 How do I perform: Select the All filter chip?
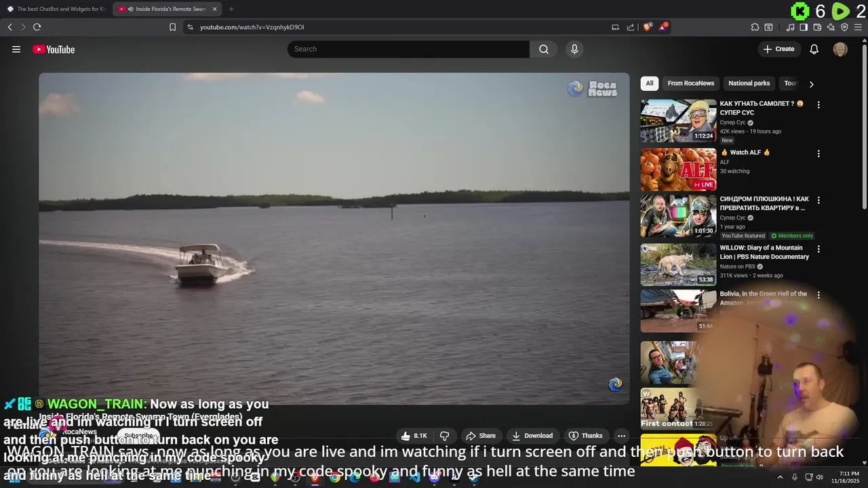[x=649, y=83]
